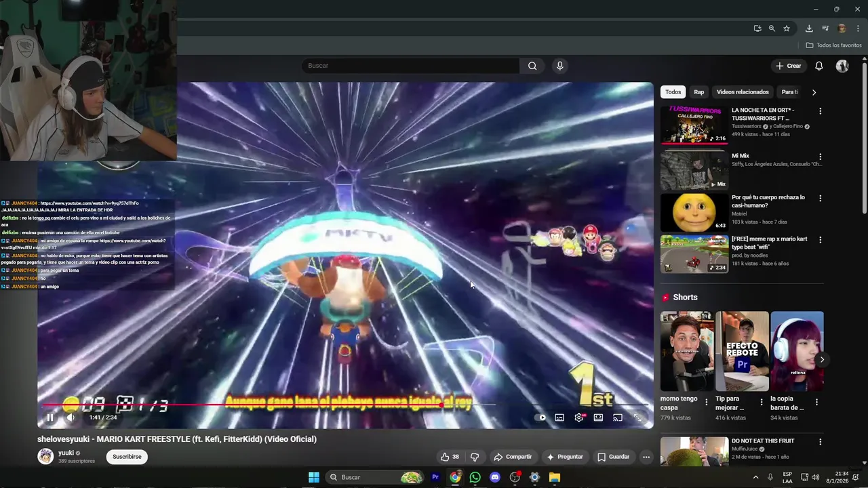This screenshot has height=488, width=868.
Task: Open WhatsApp from taskbar
Action: tap(475, 477)
